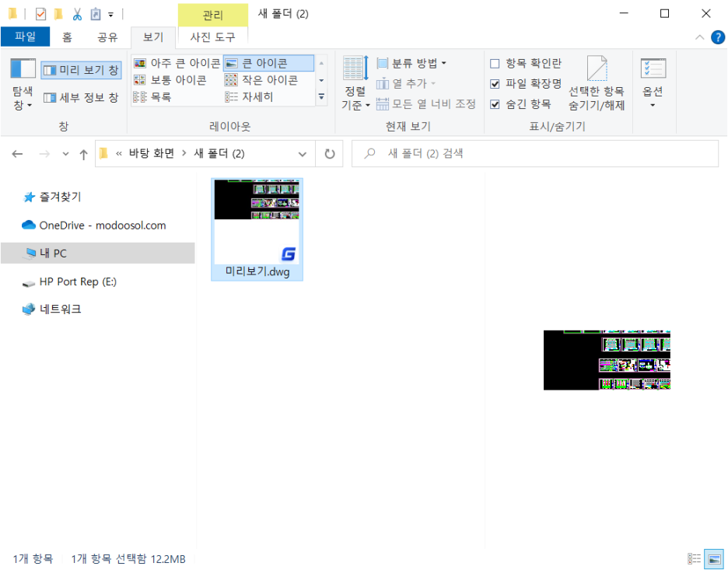Open the 분류 방법 group-by dropdown
The image size is (728, 570).
[x=411, y=63]
